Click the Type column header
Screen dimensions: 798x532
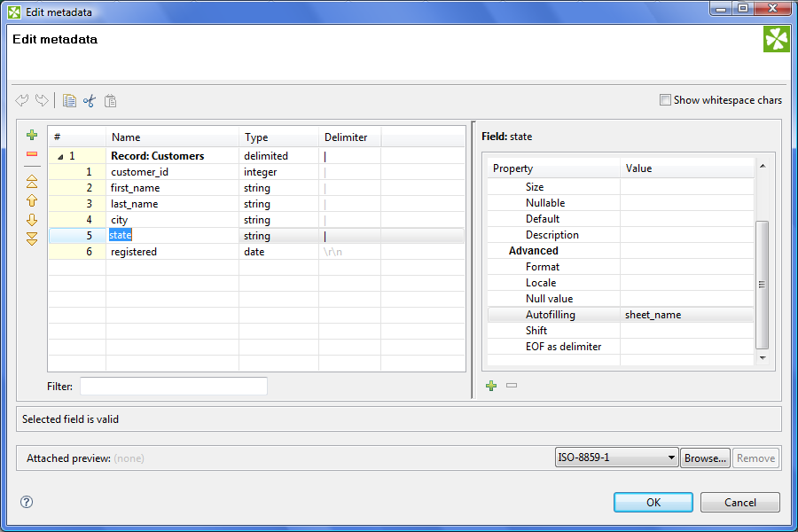(x=279, y=137)
